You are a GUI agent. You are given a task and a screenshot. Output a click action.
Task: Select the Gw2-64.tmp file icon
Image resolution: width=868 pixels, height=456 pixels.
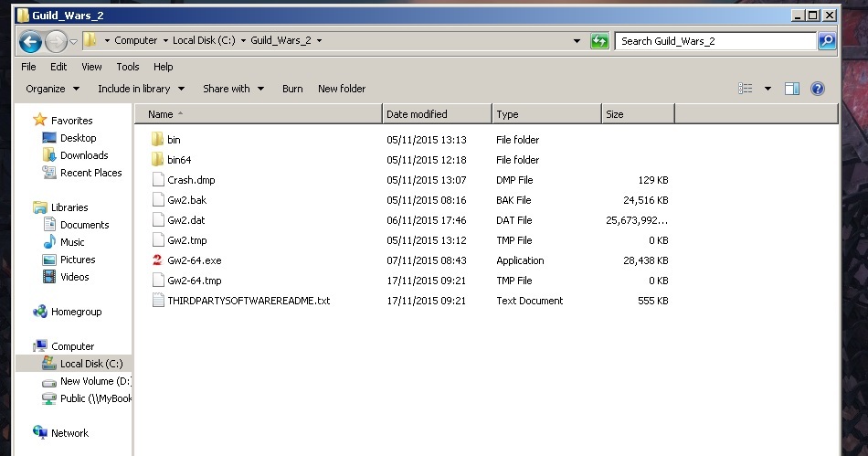158,281
